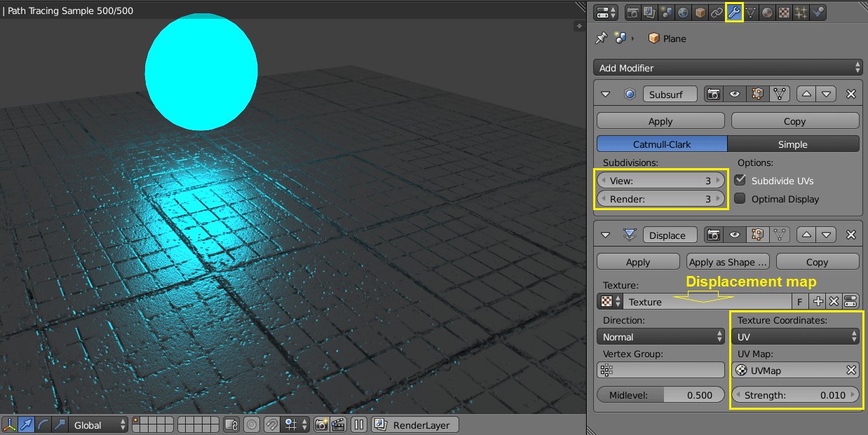The height and width of the screenshot is (435, 868).
Task: Open the Object constraints chain tab
Action: click(717, 13)
